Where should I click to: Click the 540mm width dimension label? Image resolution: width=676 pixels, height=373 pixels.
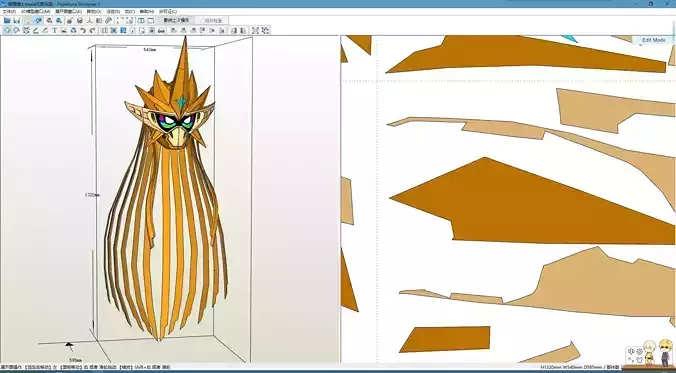[x=149, y=50]
